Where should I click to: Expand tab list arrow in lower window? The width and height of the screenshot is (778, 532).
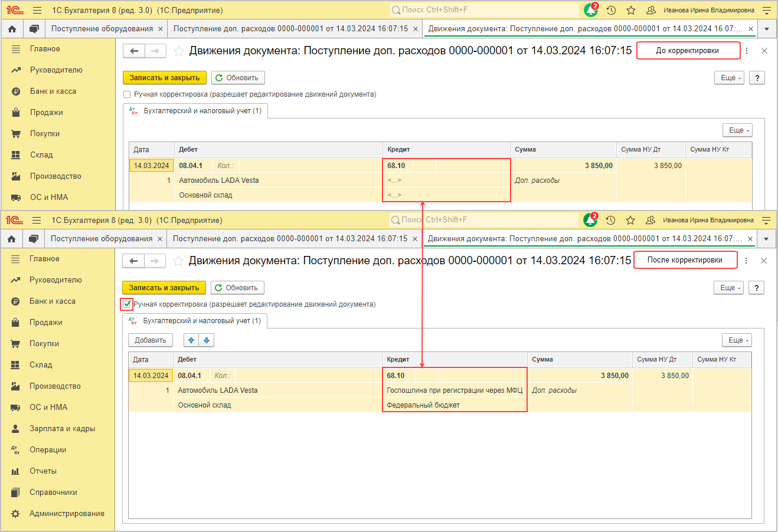pyautogui.click(x=766, y=239)
